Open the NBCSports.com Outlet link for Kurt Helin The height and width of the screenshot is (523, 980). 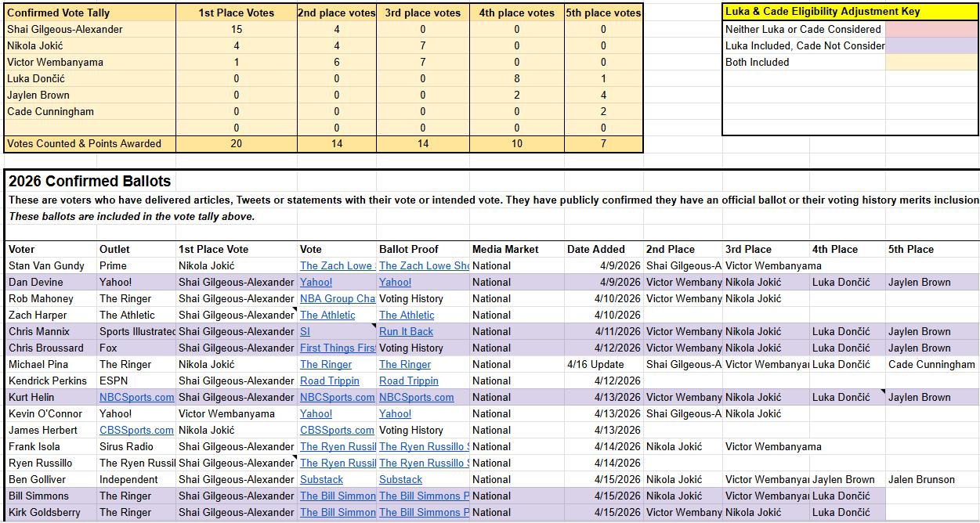click(136, 397)
